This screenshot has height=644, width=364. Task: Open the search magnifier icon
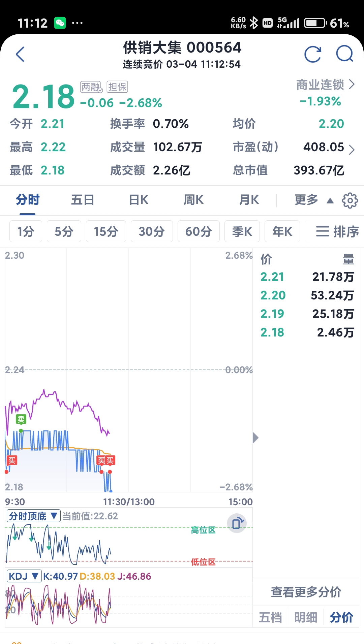[345, 54]
